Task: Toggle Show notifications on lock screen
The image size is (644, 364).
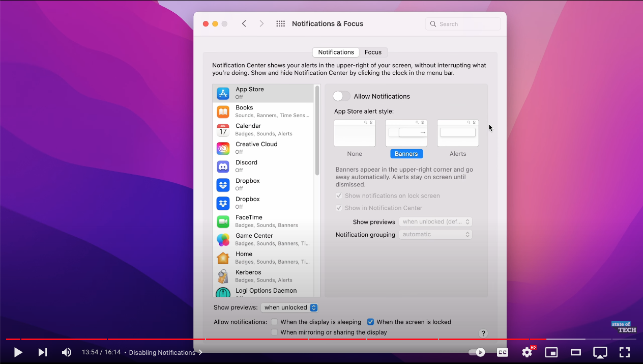Action: [339, 195]
